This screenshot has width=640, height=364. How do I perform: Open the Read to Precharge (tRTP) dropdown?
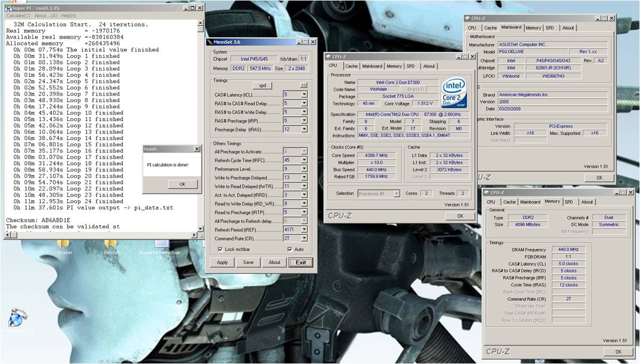click(x=304, y=212)
